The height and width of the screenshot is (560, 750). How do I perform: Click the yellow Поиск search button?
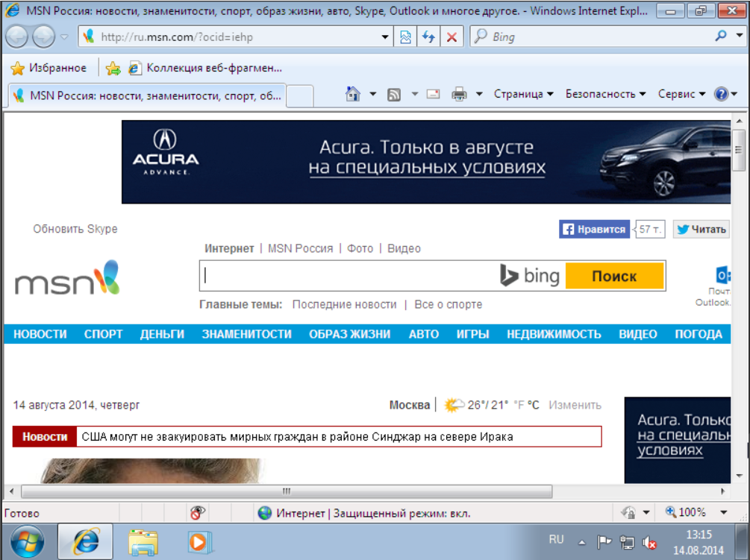click(615, 276)
